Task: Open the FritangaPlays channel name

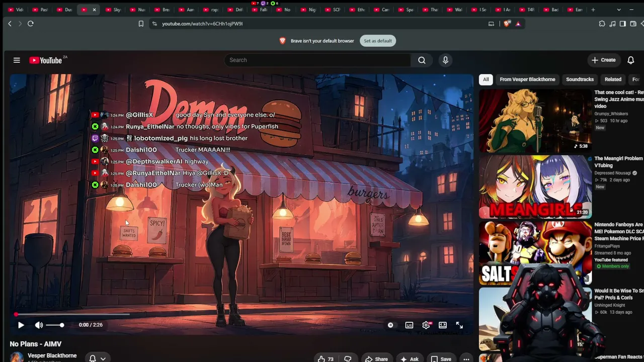Action: (x=607, y=246)
